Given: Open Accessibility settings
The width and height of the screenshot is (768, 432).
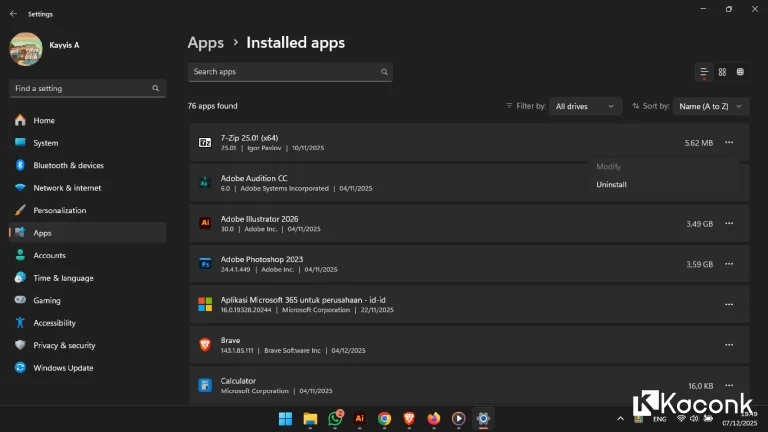Looking at the screenshot, I should [87, 323].
